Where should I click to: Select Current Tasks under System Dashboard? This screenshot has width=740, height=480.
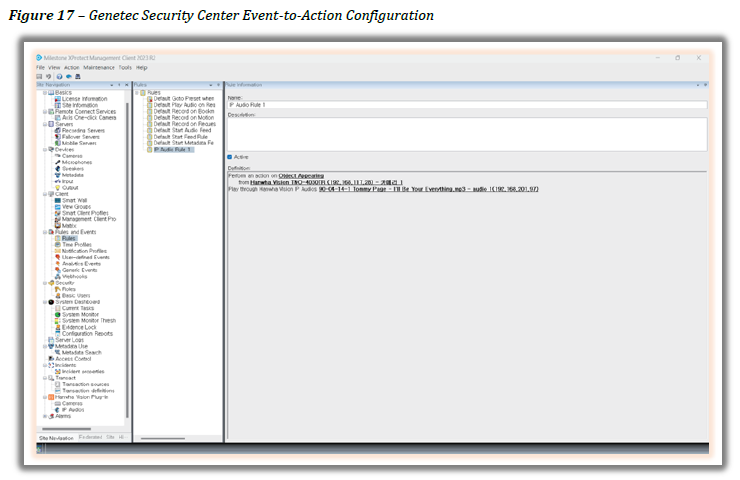[78, 308]
